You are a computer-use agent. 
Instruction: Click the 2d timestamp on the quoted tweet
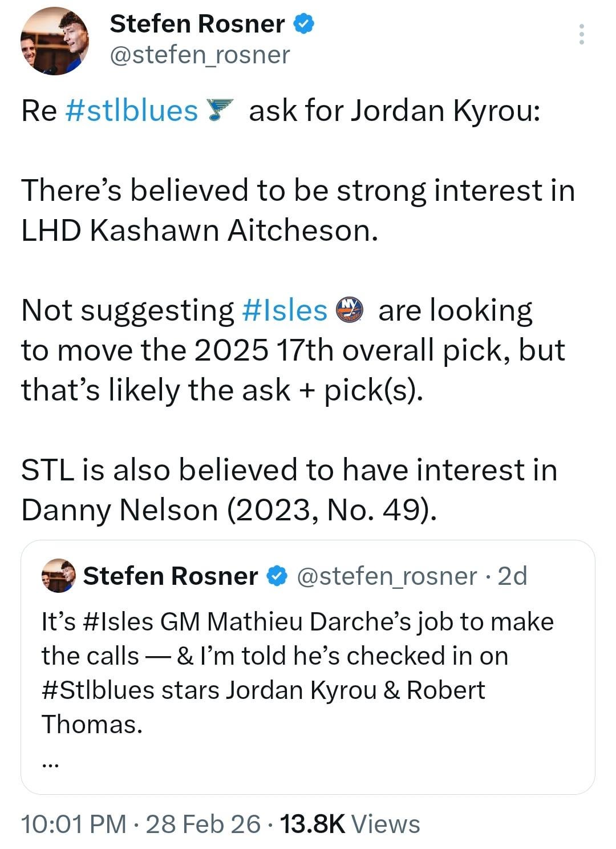(512, 576)
